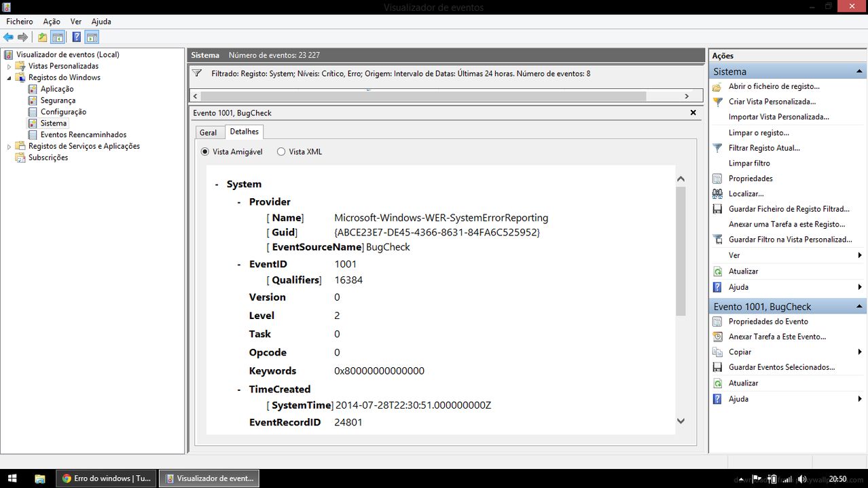Switch to the Geral tab
The height and width of the screenshot is (488, 868).
tap(208, 132)
